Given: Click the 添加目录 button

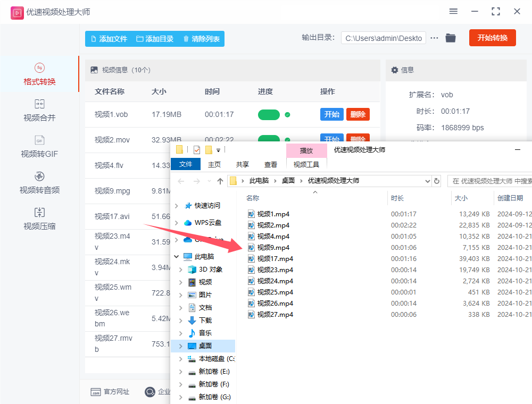Looking at the screenshot, I should pos(155,39).
